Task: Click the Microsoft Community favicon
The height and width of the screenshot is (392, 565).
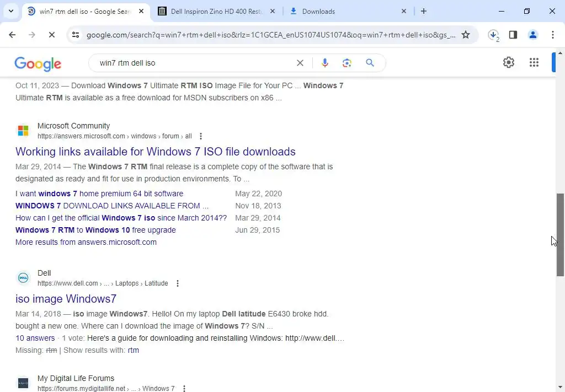Action: (23, 130)
